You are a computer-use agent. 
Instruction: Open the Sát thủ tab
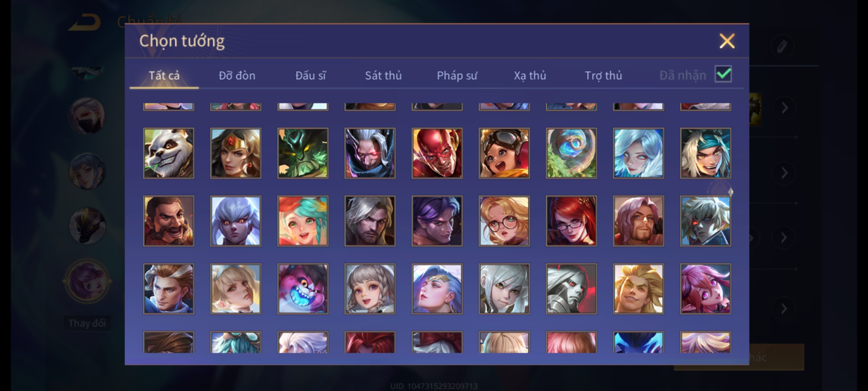pyautogui.click(x=383, y=75)
